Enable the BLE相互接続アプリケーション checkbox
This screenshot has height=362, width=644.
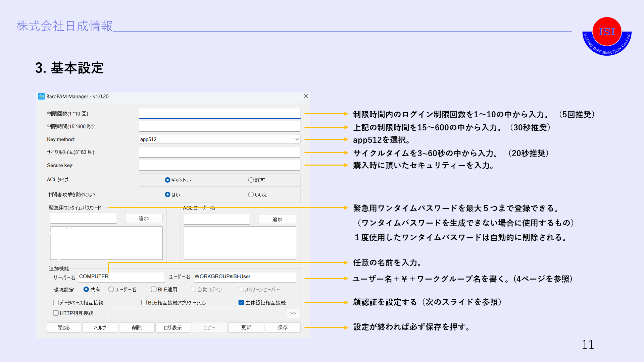coord(144,302)
